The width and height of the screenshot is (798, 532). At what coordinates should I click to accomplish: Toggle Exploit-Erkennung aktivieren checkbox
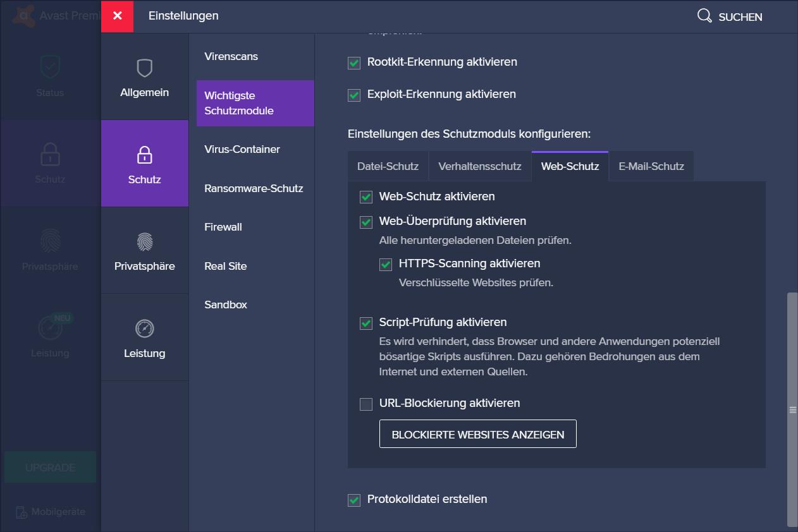[x=354, y=95]
